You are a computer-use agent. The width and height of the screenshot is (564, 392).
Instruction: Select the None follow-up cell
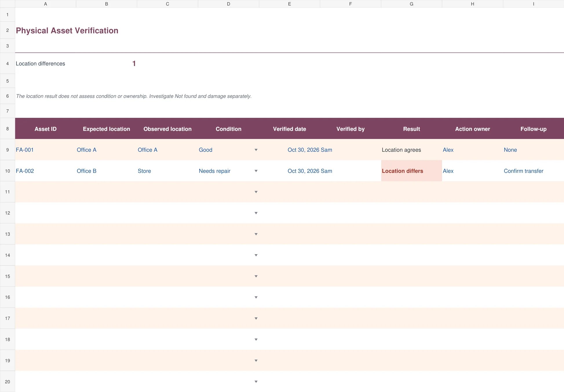coord(533,150)
